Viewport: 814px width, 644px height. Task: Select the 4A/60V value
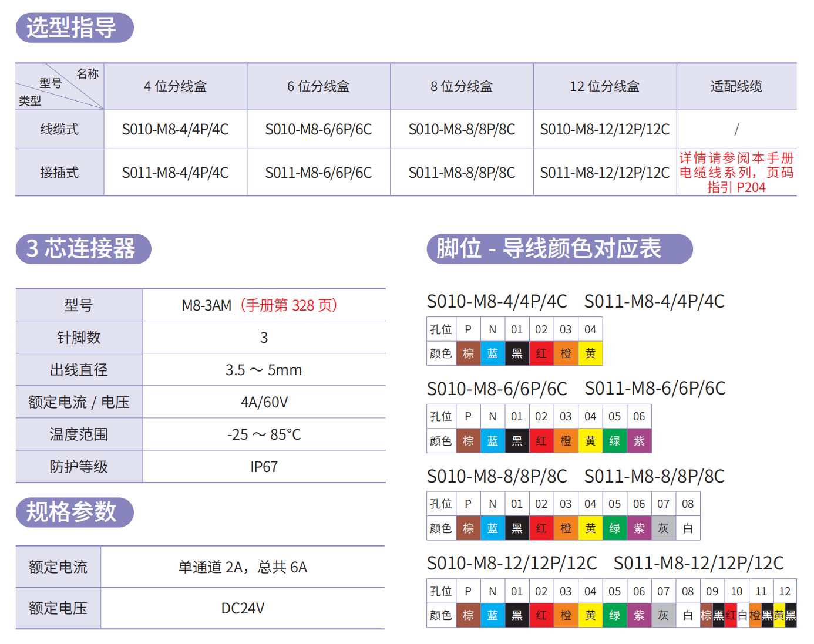(x=264, y=402)
